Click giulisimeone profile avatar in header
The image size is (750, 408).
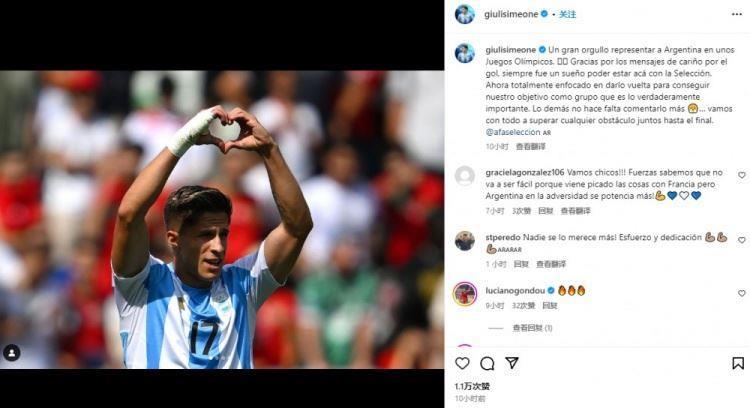pos(464,14)
